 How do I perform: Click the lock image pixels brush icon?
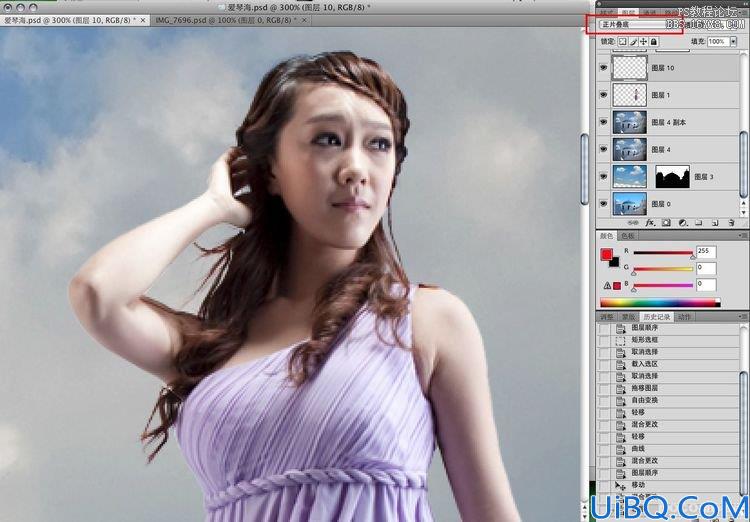pyautogui.click(x=633, y=42)
